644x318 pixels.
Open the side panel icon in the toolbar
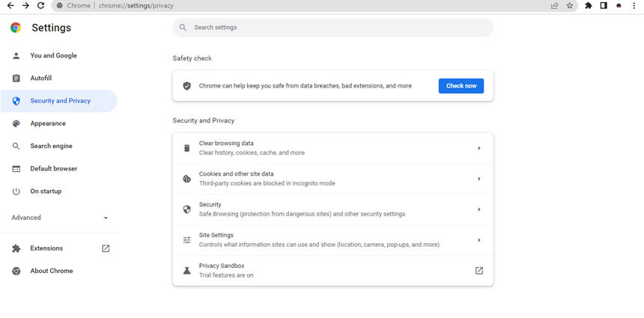pyautogui.click(x=604, y=6)
